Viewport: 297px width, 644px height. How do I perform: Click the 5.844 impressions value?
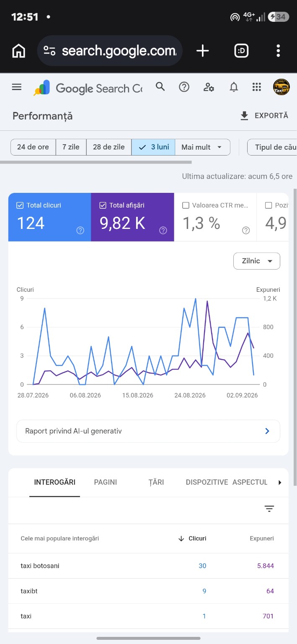[x=266, y=566]
